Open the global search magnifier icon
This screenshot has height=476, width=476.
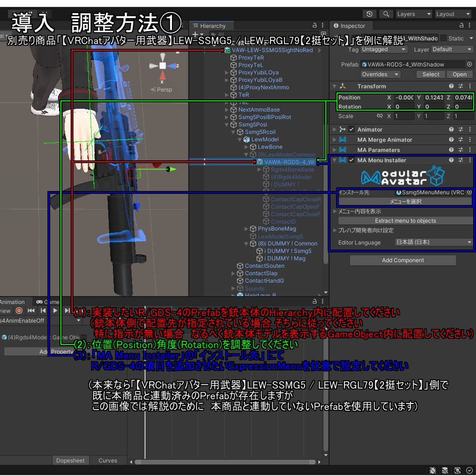coord(386,14)
